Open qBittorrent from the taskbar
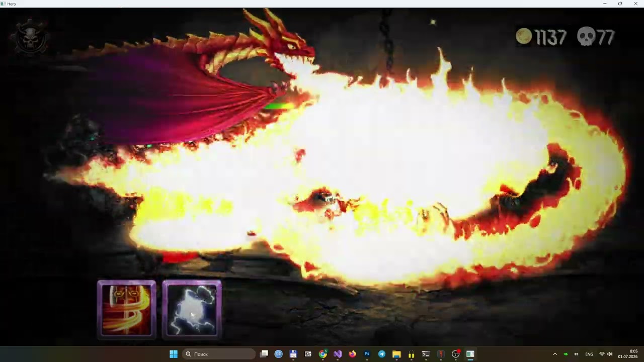644x362 pixels. pos(278,354)
